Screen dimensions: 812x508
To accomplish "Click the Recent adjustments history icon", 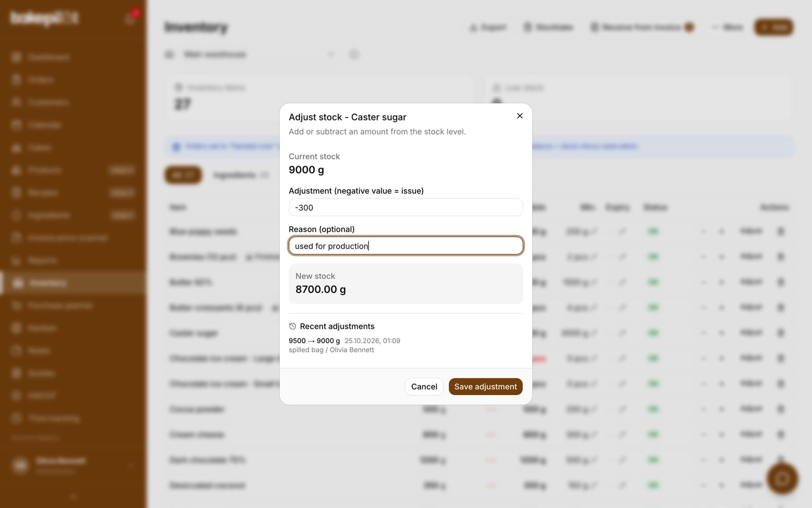I will (292, 326).
